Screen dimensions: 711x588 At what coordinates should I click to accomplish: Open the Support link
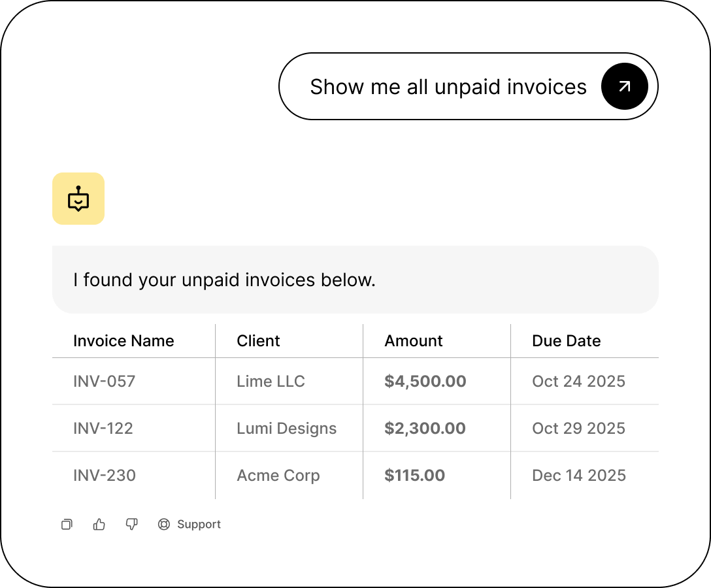coord(199,524)
